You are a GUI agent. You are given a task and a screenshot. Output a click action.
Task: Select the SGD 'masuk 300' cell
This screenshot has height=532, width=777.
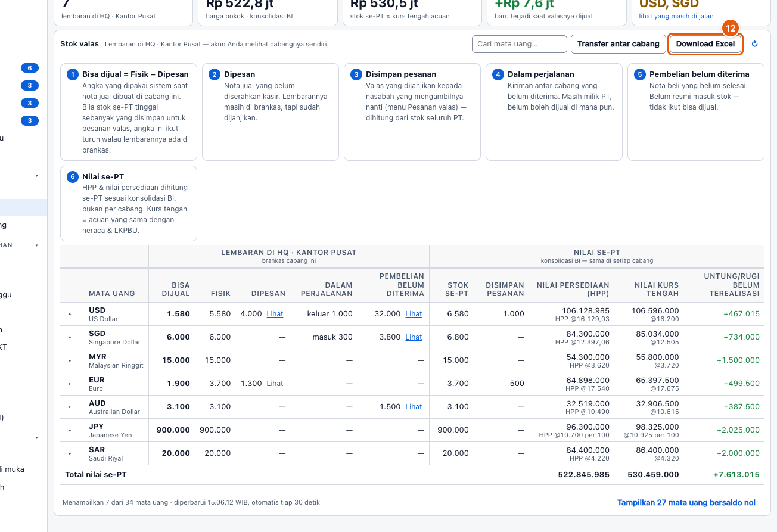click(x=332, y=337)
